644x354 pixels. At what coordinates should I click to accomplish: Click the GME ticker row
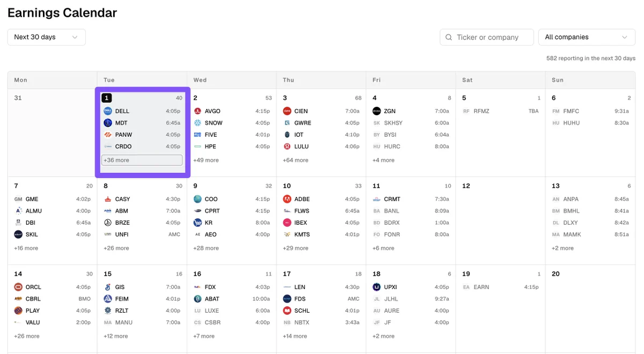click(x=52, y=199)
